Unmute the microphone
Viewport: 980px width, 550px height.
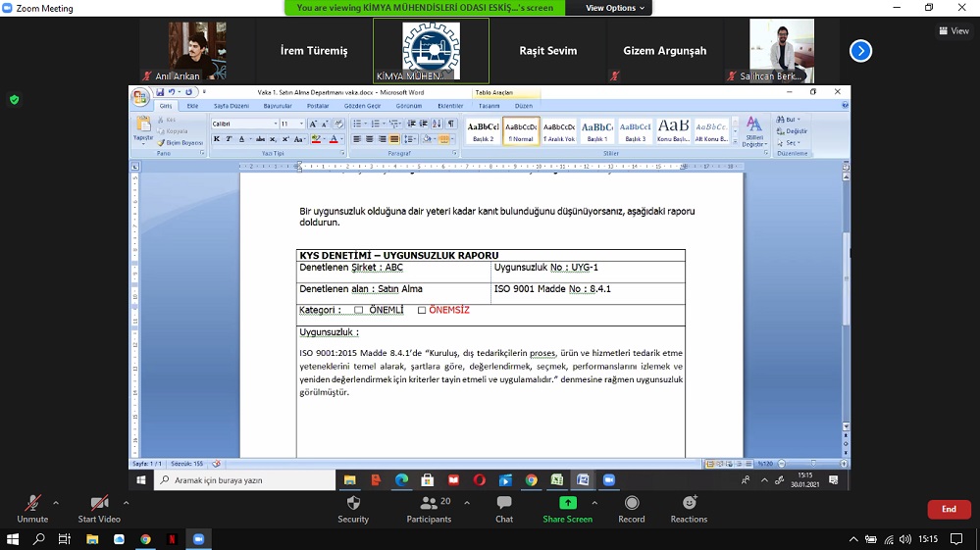pos(32,508)
